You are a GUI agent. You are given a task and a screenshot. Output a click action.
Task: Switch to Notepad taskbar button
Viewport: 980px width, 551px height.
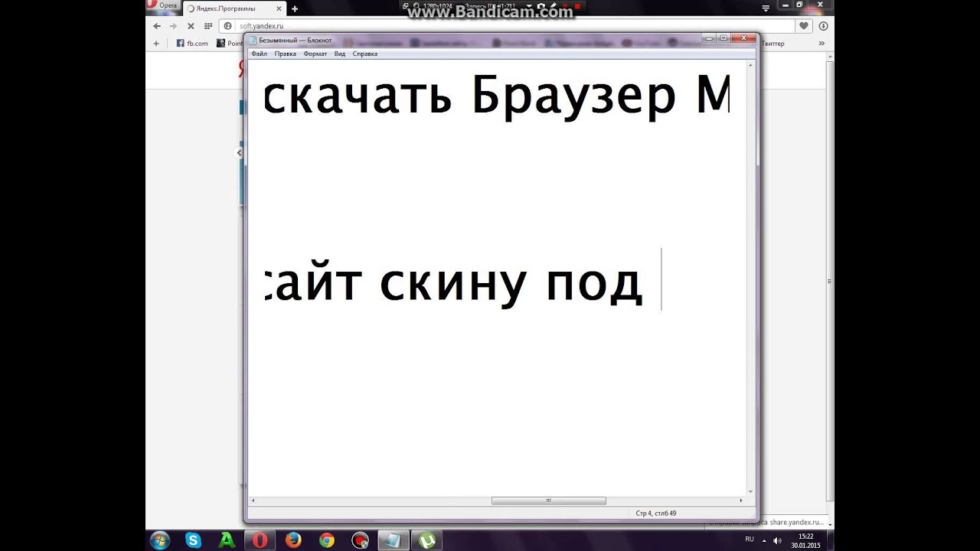[x=393, y=540]
